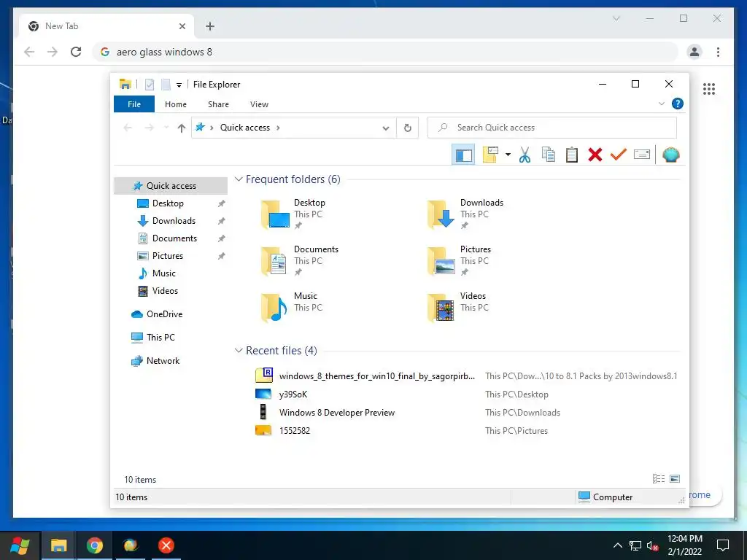Click the Quick access breadcrumb chevron
The image size is (747, 560).
pos(278,128)
